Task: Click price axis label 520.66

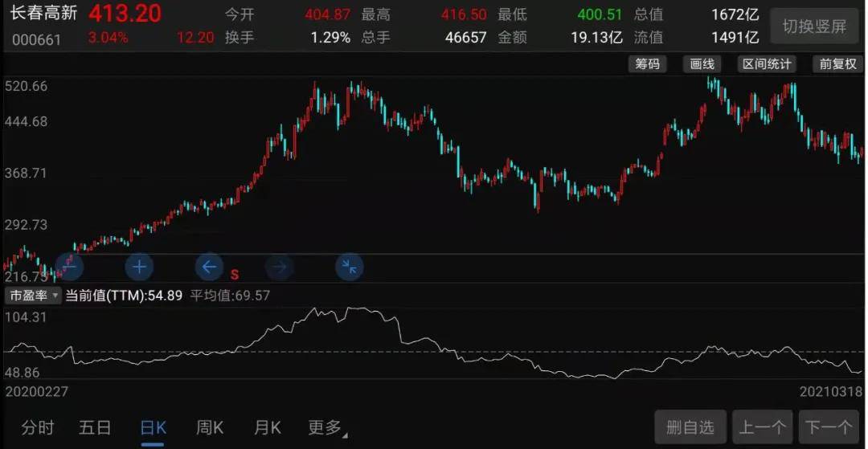Action: 26,86
